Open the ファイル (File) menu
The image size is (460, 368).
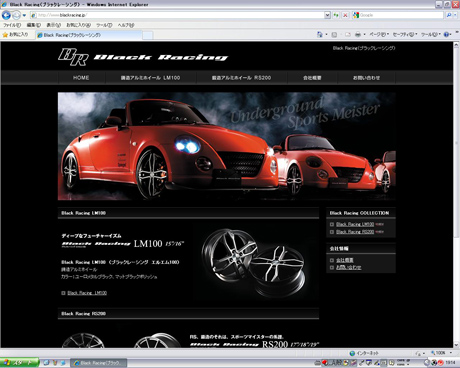[x=12, y=25]
